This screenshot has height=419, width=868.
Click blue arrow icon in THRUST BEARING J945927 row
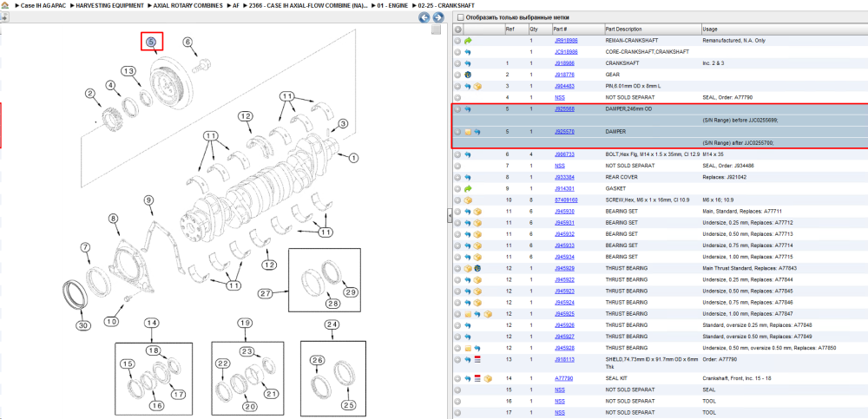[x=468, y=337]
